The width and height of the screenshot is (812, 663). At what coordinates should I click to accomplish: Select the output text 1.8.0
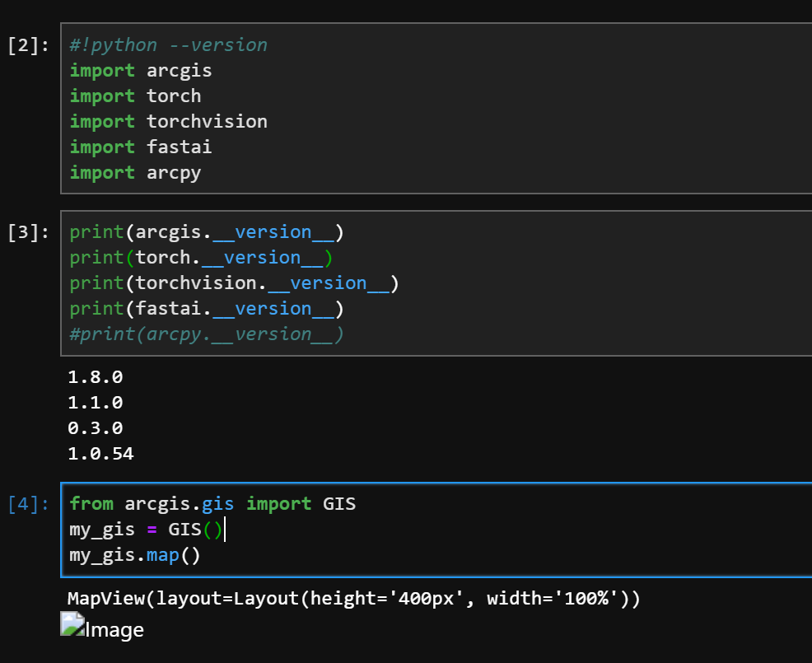click(95, 376)
